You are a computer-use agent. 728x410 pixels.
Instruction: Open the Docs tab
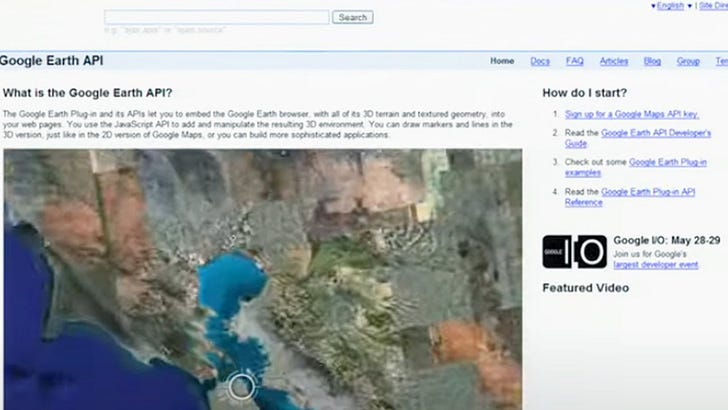[540, 61]
